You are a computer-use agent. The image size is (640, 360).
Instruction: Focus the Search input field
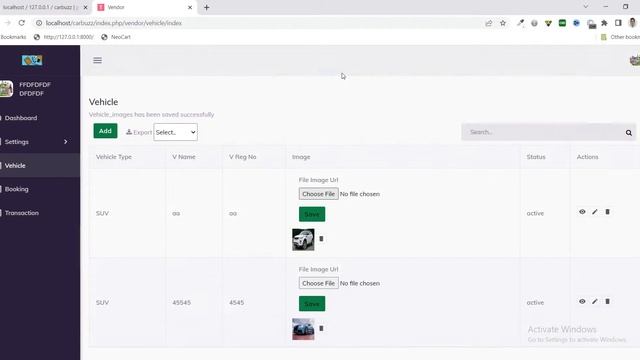click(x=543, y=132)
